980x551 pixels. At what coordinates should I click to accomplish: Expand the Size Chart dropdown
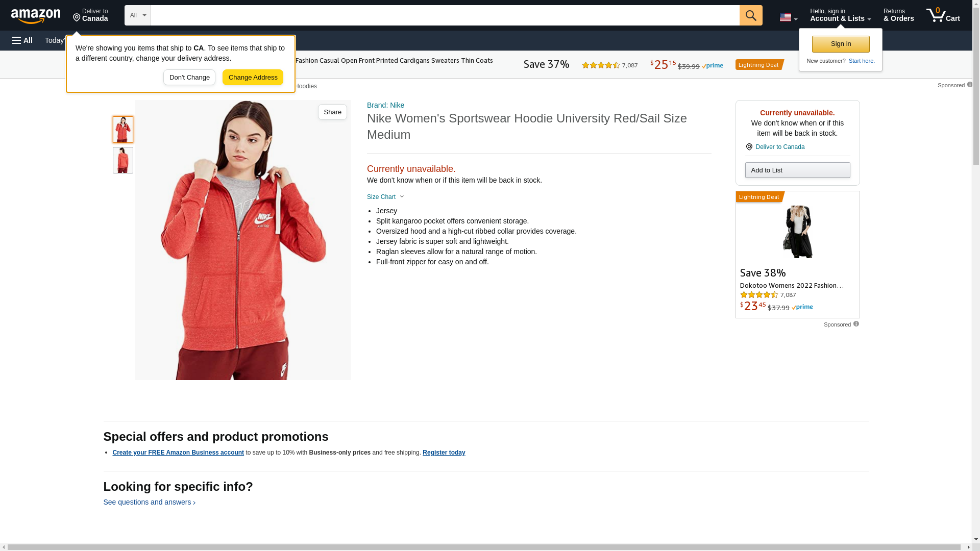pos(385,197)
